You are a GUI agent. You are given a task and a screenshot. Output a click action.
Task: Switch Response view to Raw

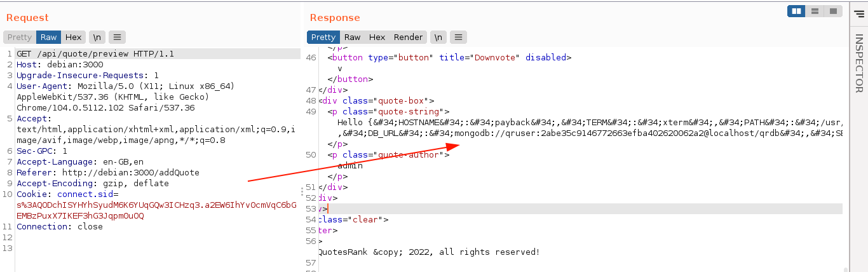352,37
